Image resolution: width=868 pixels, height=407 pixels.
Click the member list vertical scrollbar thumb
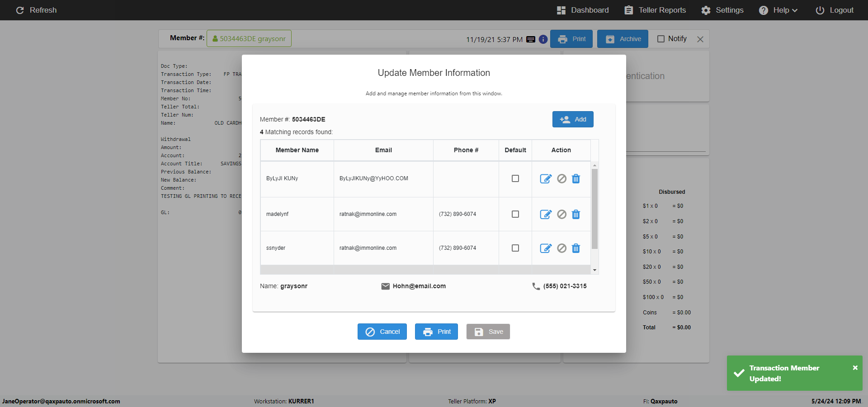[x=594, y=209]
